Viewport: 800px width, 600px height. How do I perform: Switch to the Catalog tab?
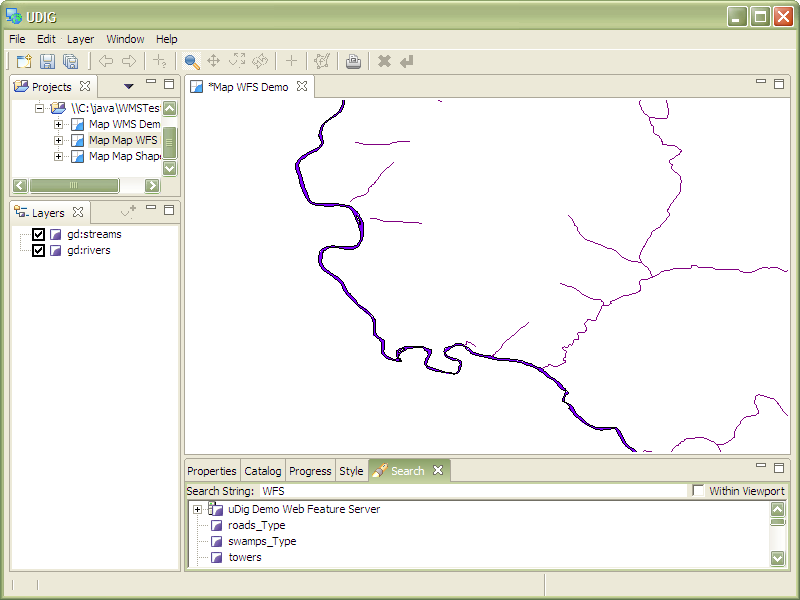(x=263, y=471)
